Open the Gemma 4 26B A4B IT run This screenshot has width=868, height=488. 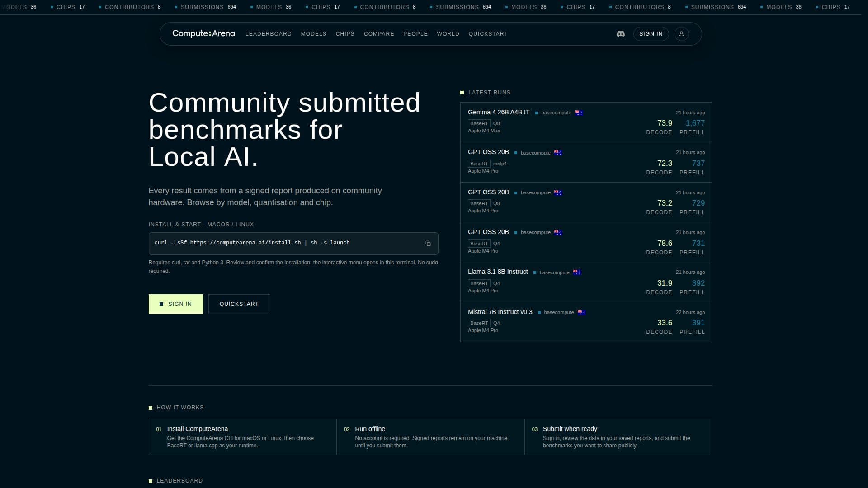tap(586, 122)
